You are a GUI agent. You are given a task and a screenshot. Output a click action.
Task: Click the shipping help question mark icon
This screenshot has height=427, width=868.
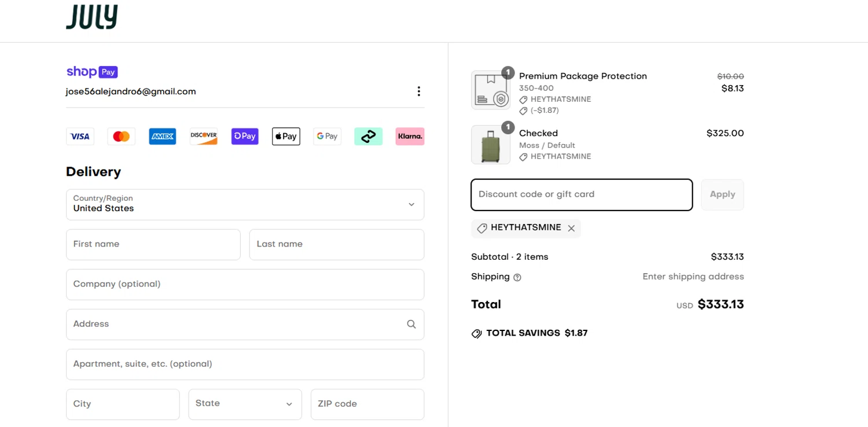point(517,277)
